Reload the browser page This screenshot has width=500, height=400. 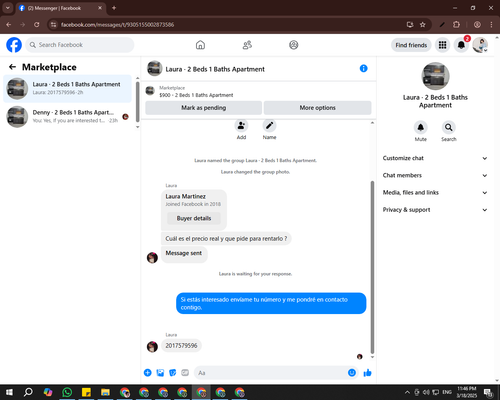(x=37, y=25)
